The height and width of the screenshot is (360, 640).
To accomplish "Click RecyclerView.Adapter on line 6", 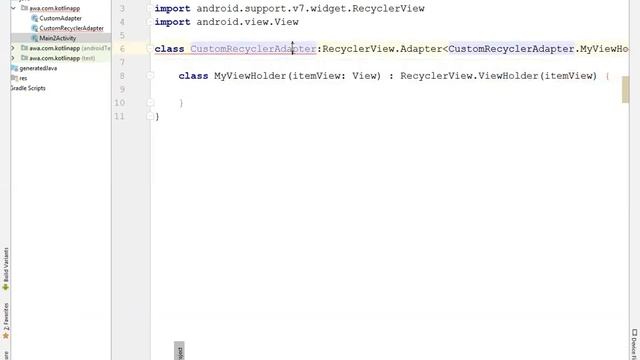I will (382, 49).
